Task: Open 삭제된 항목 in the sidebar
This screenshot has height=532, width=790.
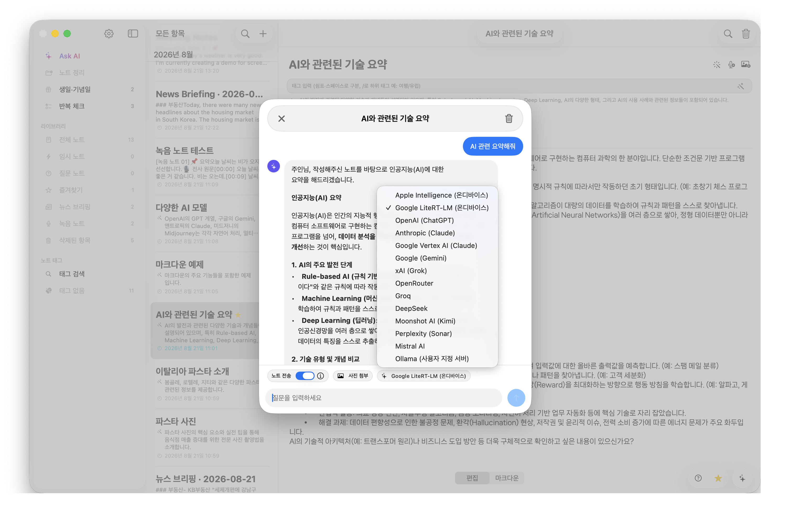Action: click(x=90, y=240)
